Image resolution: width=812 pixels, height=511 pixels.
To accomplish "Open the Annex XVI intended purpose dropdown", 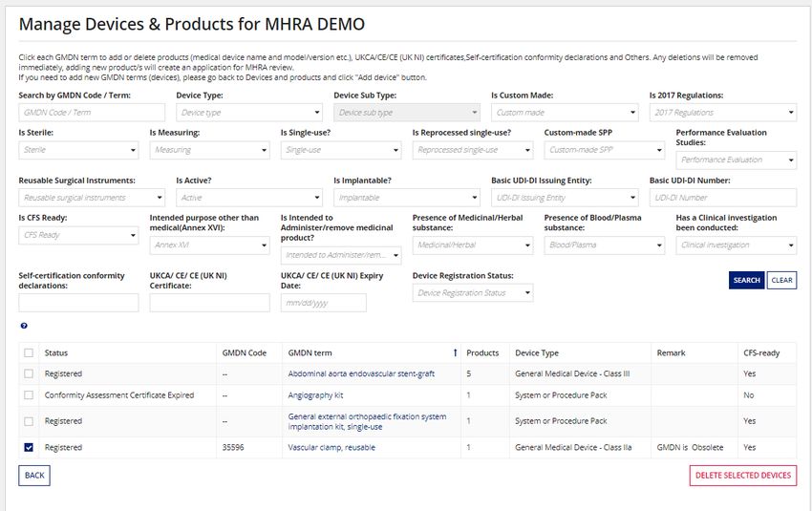I will click(x=210, y=245).
